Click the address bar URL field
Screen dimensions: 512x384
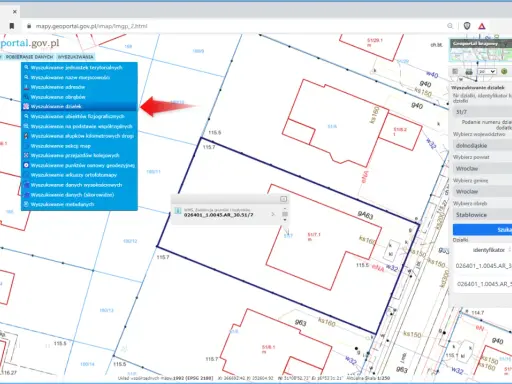click(x=91, y=26)
